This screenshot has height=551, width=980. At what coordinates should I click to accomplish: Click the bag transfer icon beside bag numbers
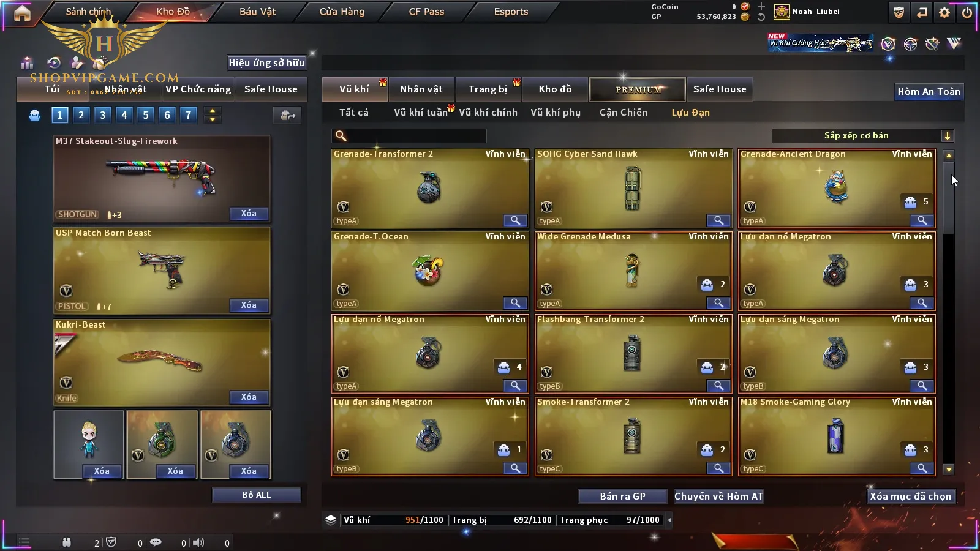pos(287,115)
